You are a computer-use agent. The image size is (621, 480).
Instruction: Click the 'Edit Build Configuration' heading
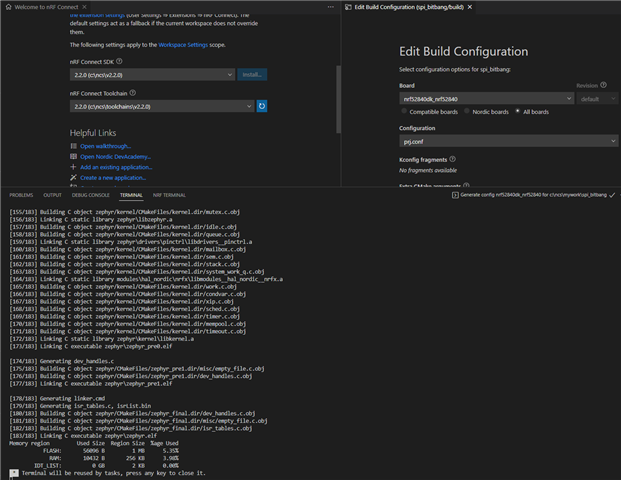pos(463,51)
